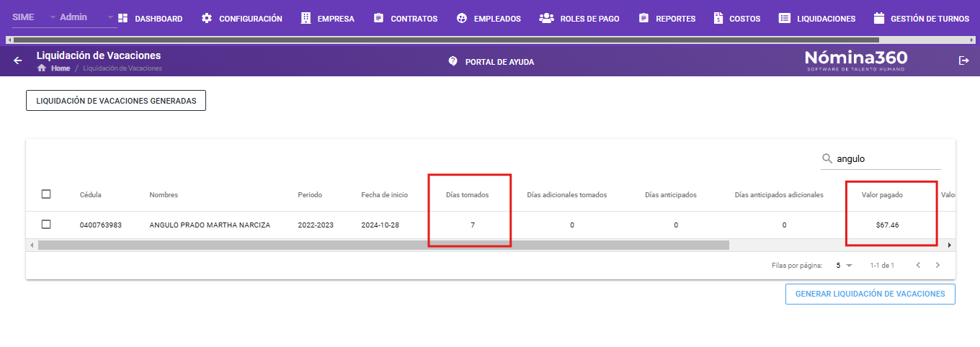Go back with the left arrow icon
The width and height of the screenshot is (980, 347).
click(x=18, y=61)
